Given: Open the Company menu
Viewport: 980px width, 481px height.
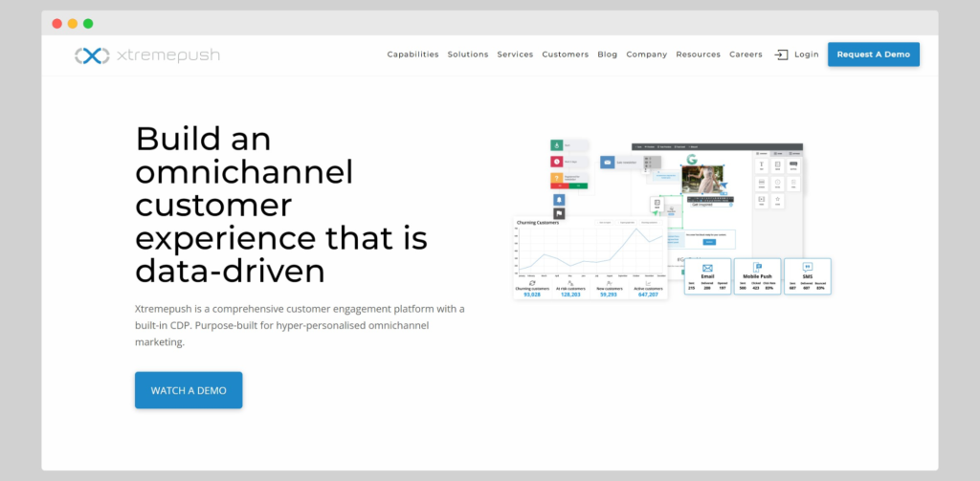Looking at the screenshot, I should [646, 55].
